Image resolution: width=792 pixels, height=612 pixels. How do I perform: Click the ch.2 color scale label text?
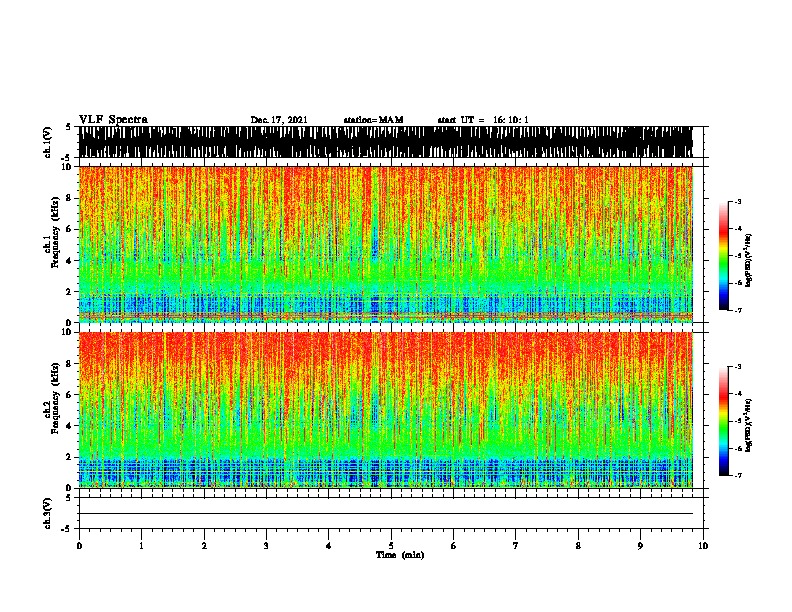pos(749,425)
